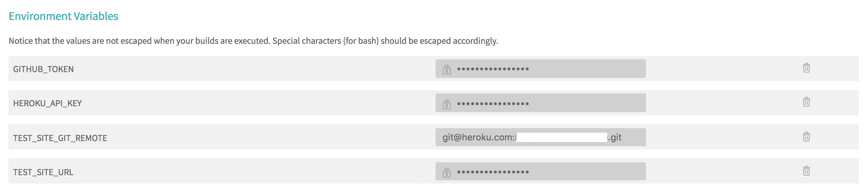Screen dimensions: 868x190
Task: Click the lock icon beside GITHUB_TOKEN value
Action: [x=447, y=69]
